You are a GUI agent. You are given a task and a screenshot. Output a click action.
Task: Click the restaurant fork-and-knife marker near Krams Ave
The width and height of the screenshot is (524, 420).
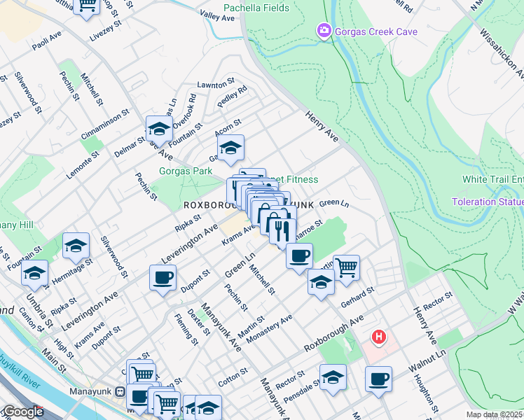click(x=282, y=232)
